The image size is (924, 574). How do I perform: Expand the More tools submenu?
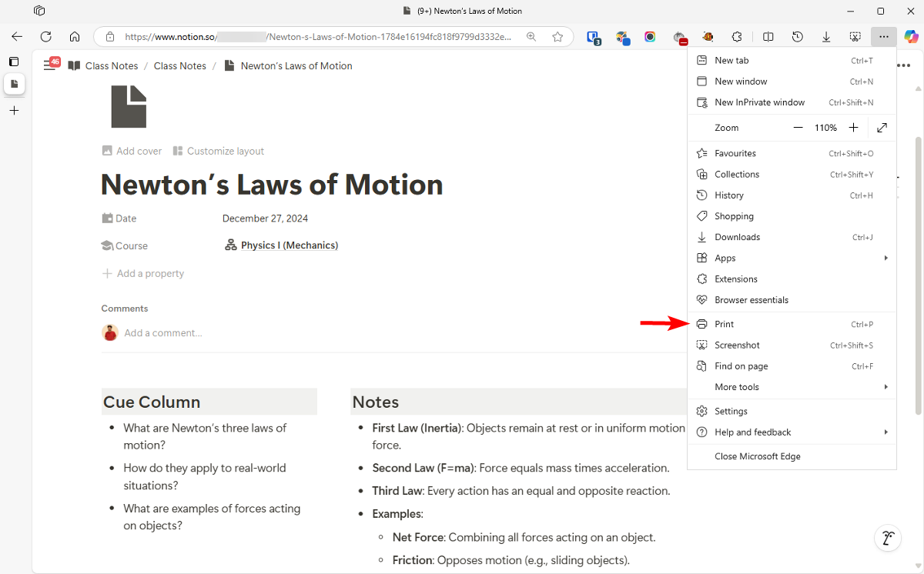[x=737, y=386]
